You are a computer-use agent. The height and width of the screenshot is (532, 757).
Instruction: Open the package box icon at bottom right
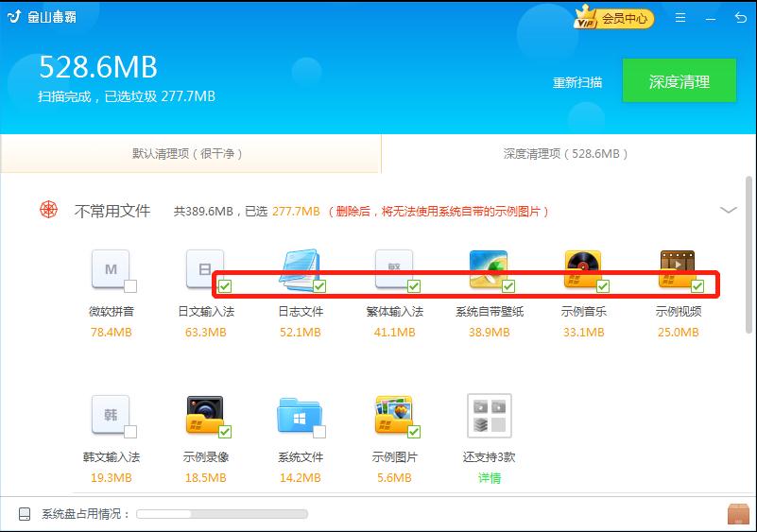click(738, 514)
